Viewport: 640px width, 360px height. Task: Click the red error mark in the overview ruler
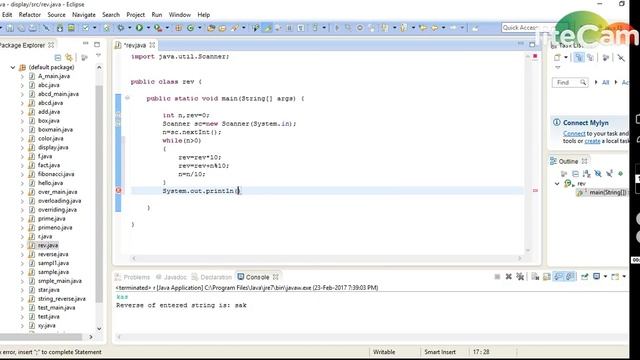(535, 191)
